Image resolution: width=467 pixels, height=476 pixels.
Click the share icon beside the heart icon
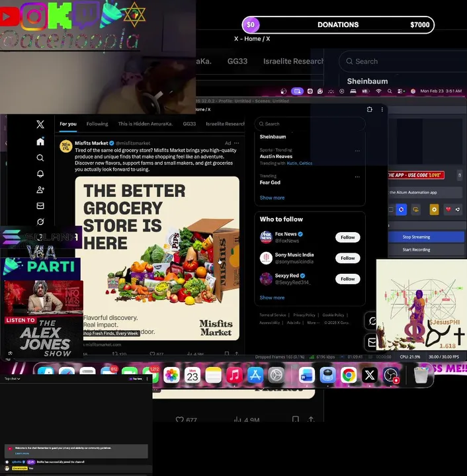point(458,209)
